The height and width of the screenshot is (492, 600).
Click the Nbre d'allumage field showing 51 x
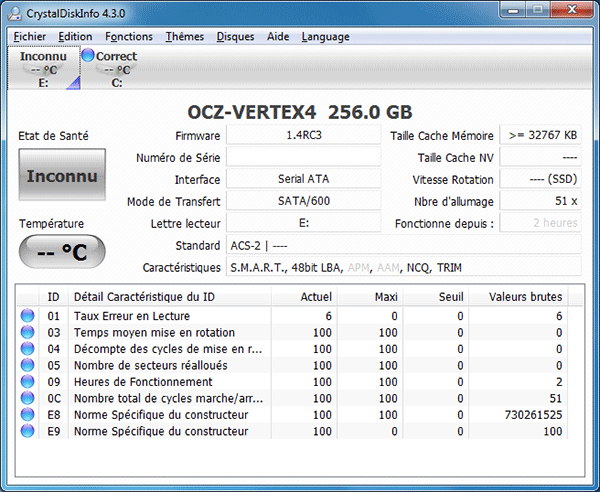coord(540,201)
